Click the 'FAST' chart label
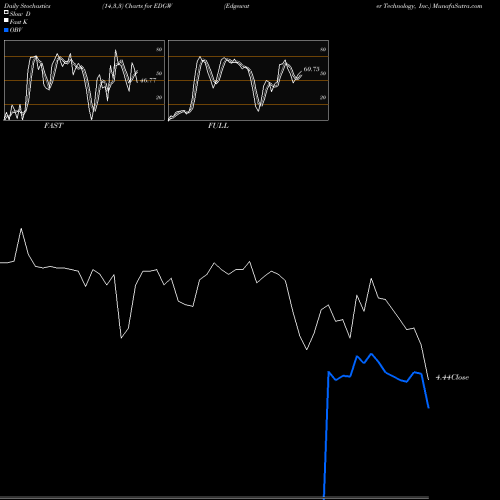The image size is (500, 500). pos(53,126)
